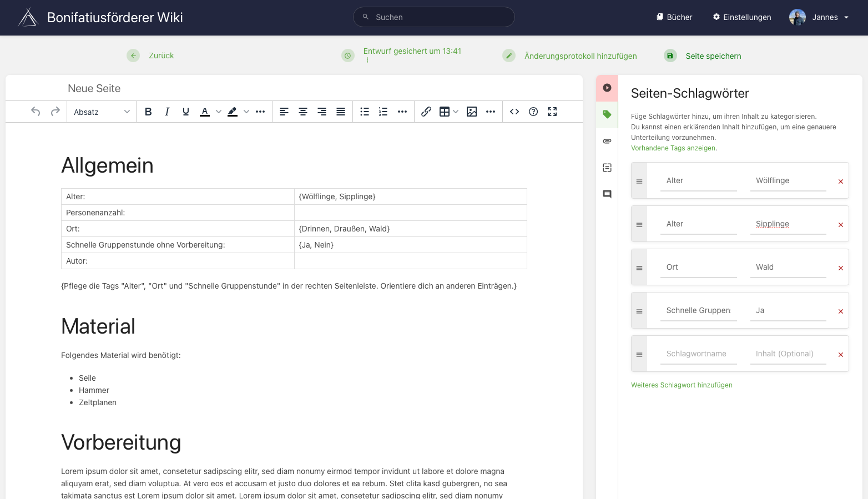Insert an image using the image icon
The width and height of the screenshot is (868, 499).
[472, 112]
